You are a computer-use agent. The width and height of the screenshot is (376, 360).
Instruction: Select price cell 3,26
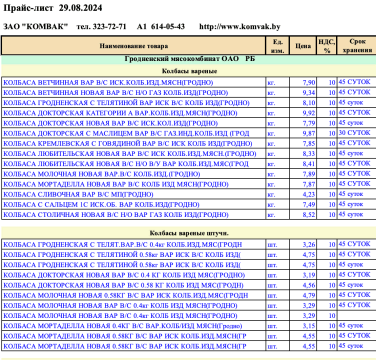click(x=303, y=245)
